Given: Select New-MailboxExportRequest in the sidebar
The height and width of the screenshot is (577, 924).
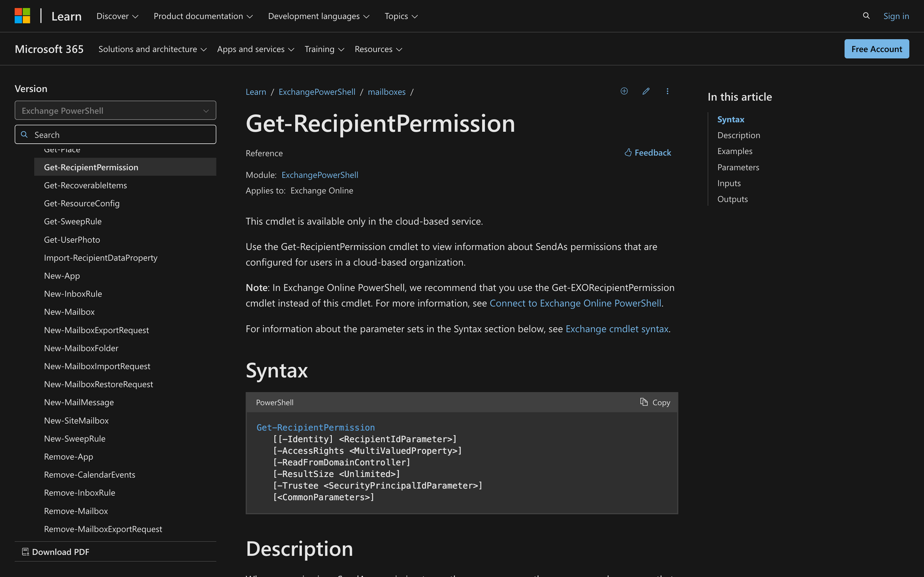Looking at the screenshot, I should (97, 330).
